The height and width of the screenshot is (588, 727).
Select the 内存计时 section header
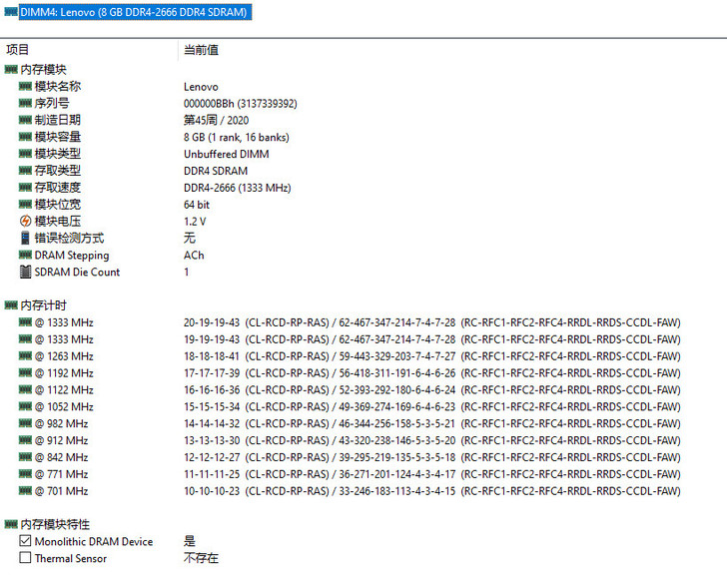[44, 304]
